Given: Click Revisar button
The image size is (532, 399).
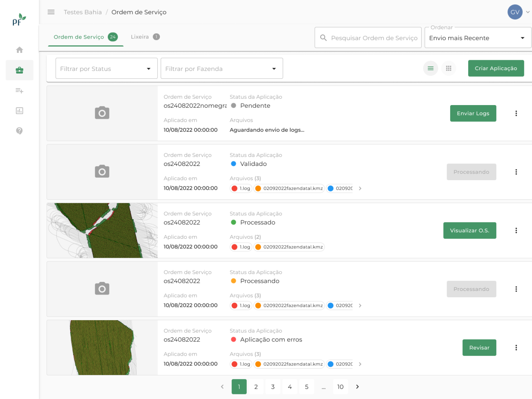Looking at the screenshot, I should [x=479, y=347].
